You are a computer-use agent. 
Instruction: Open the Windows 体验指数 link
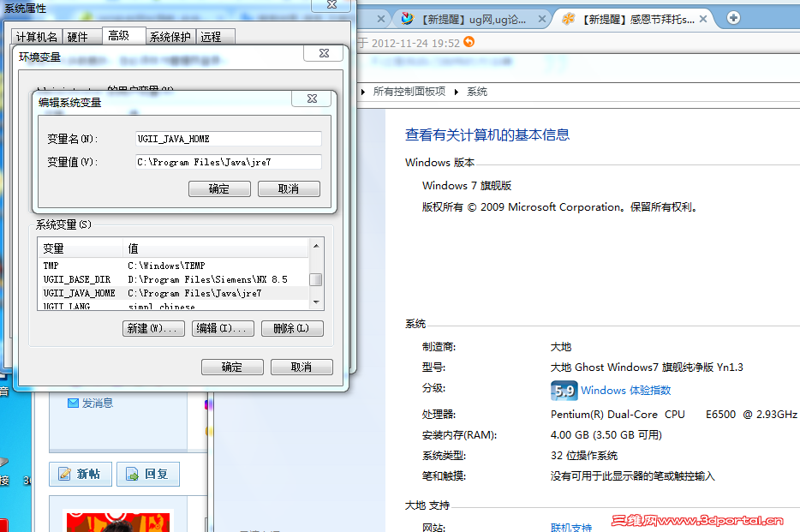pos(625,390)
